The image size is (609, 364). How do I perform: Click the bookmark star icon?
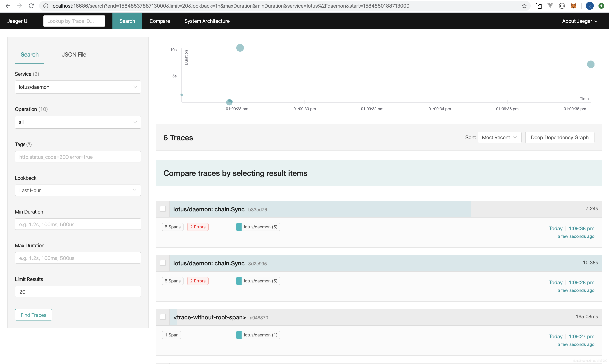[x=524, y=6]
